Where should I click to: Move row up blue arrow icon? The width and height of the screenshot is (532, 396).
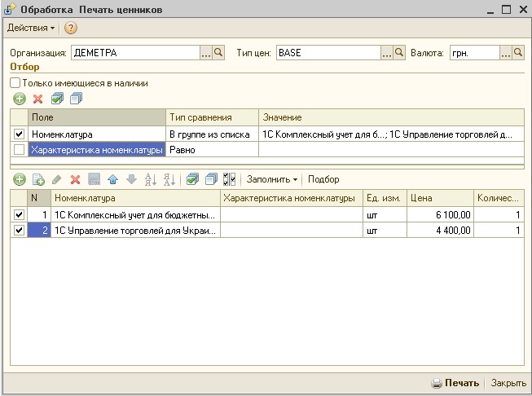113,179
